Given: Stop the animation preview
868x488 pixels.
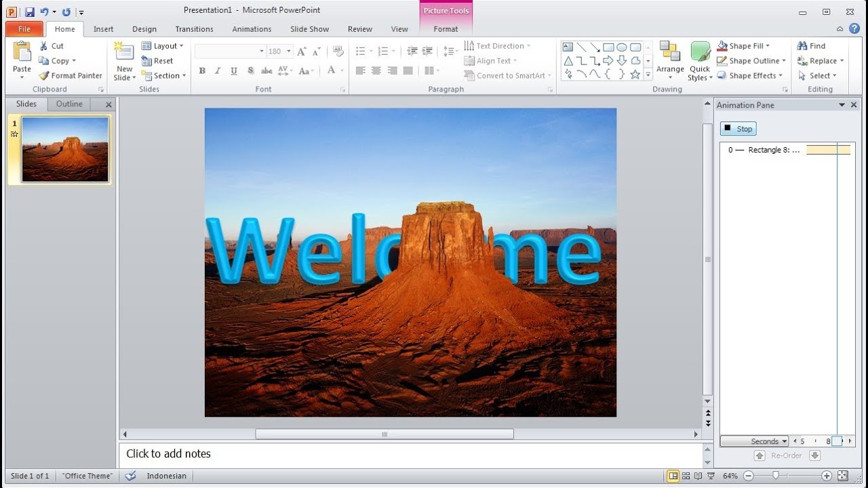Looking at the screenshot, I should [738, 129].
